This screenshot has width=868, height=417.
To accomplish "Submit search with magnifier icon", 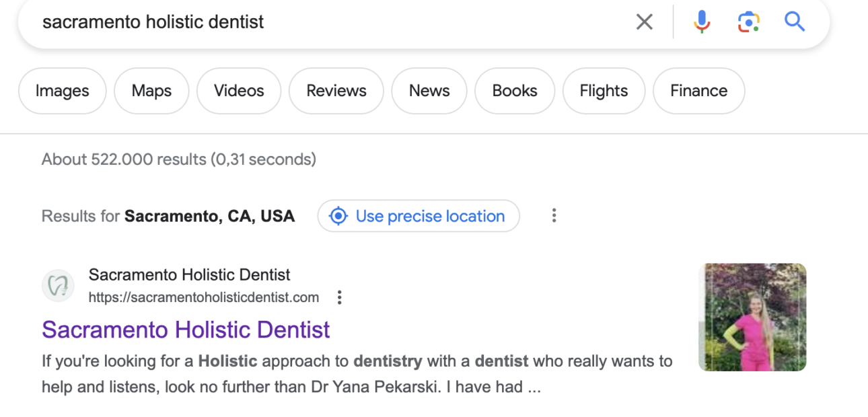I will [x=795, y=22].
